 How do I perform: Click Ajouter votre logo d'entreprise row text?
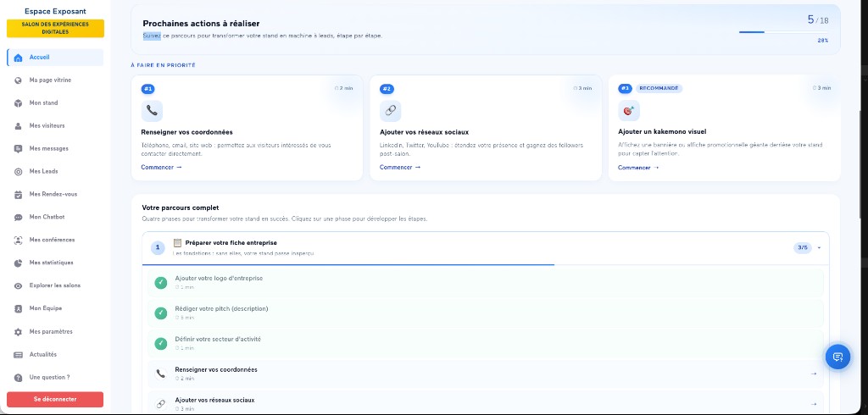pos(219,279)
